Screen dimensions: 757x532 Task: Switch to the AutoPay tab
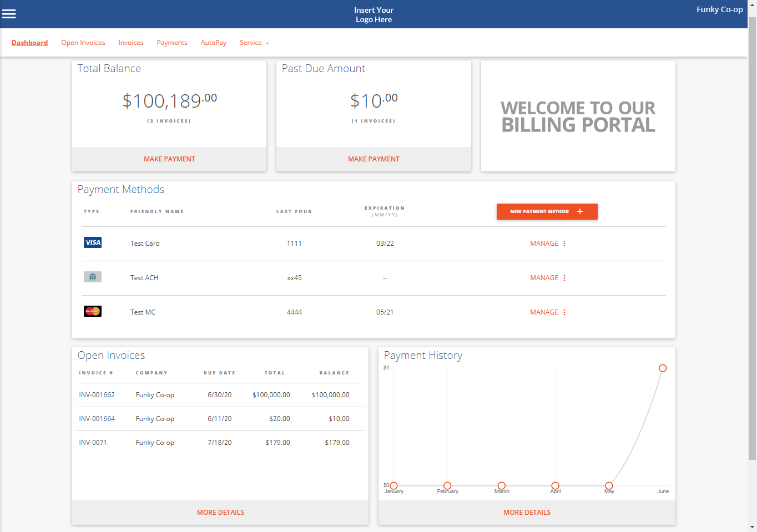[214, 43]
